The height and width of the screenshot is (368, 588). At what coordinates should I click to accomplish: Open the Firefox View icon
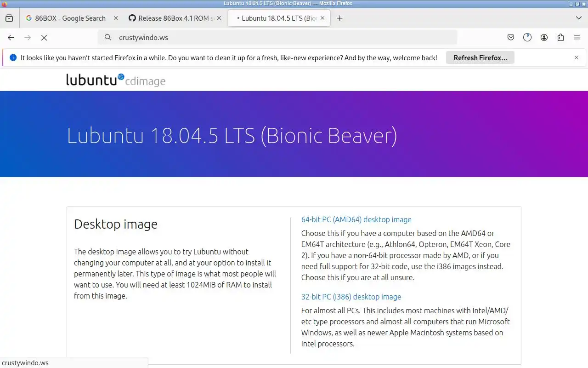tap(9, 18)
